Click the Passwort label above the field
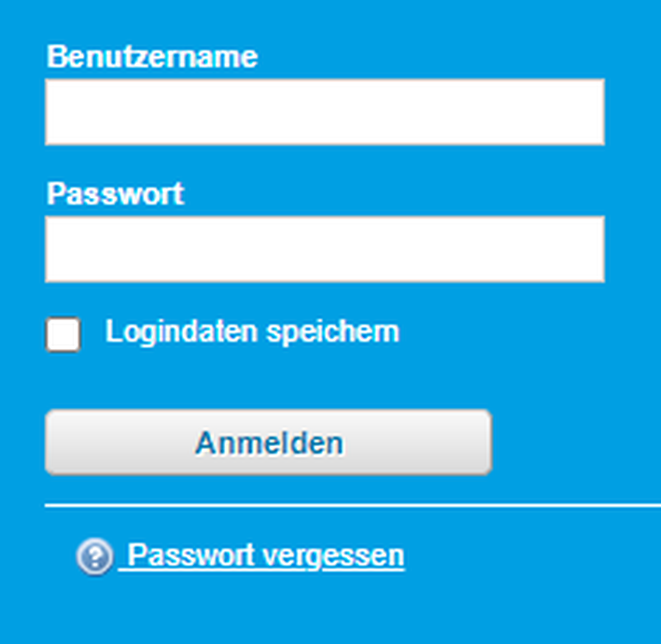This screenshot has width=661, height=644. click(x=115, y=194)
